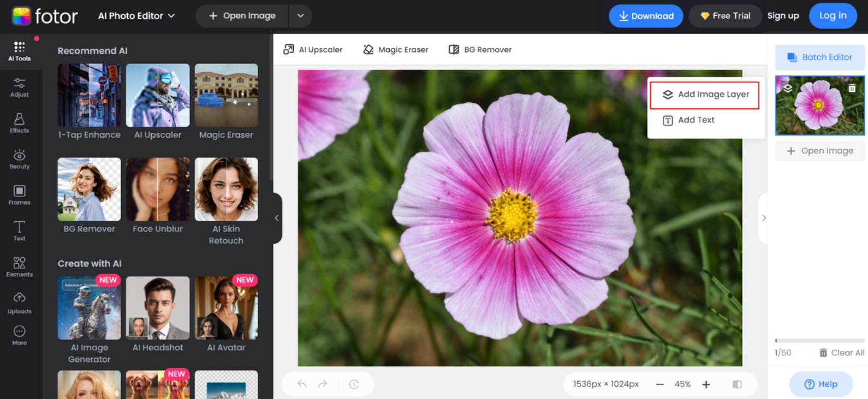
Task: Click the reset history icon
Action: pos(354,384)
